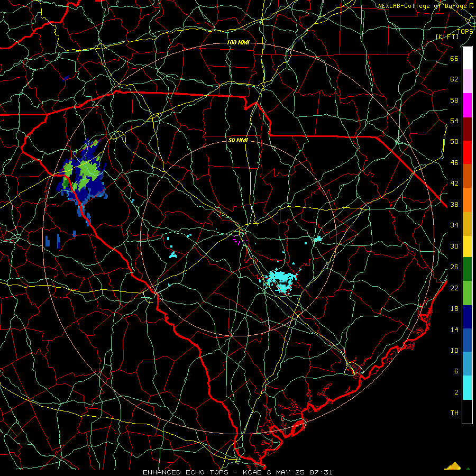Click the 38 legend value
The width and height of the screenshot is (476, 476).
tap(454, 204)
